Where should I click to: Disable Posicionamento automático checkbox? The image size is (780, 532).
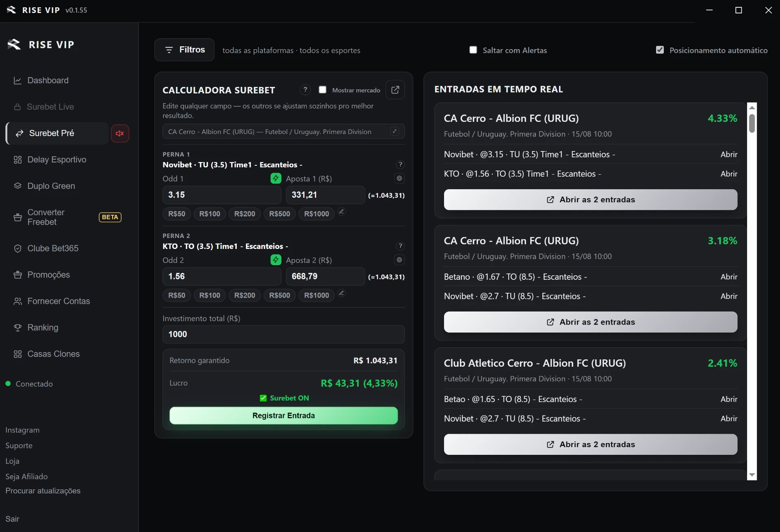(660, 50)
